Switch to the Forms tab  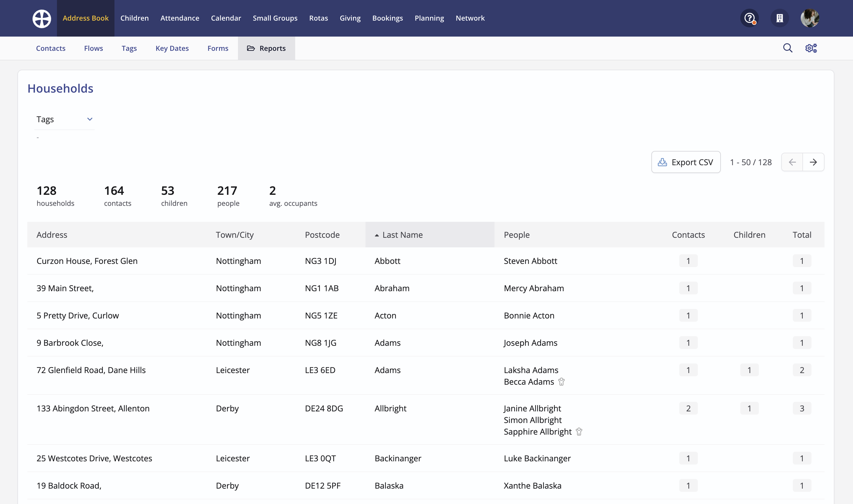[218, 48]
